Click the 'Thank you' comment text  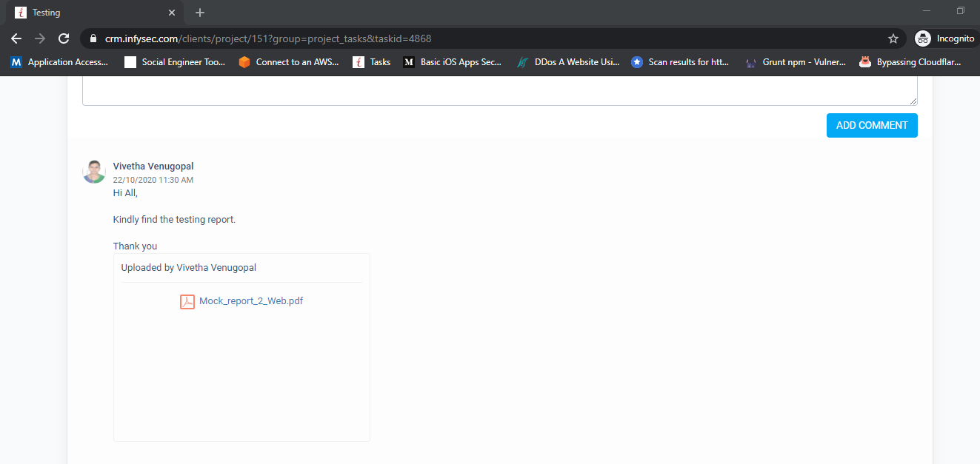pyautogui.click(x=136, y=246)
